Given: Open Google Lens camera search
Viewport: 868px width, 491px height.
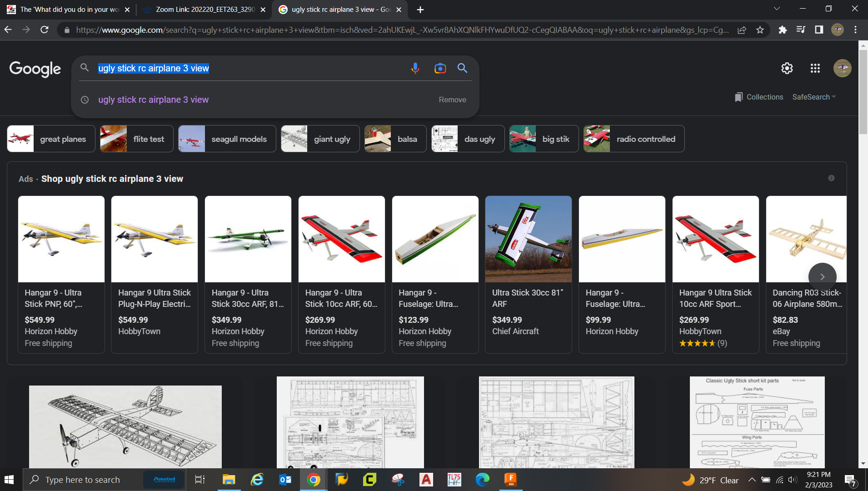Looking at the screenshot, I should click(440, 68).
